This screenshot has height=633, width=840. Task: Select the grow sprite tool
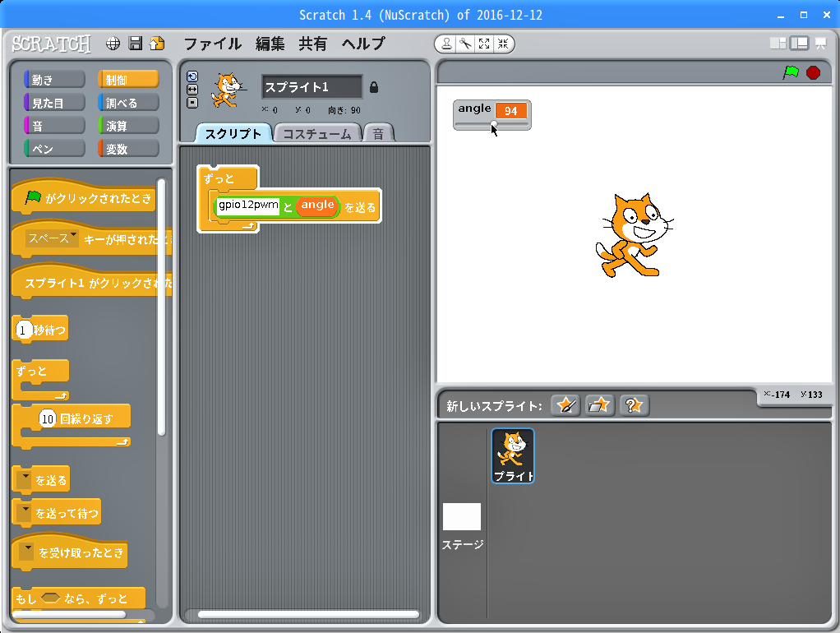484,44
